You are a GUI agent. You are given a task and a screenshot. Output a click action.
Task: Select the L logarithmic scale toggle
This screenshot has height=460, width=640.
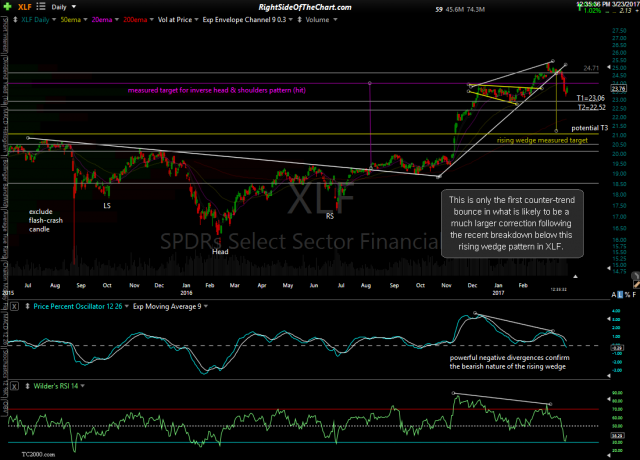pyautogui.click(x=620, y=295)
